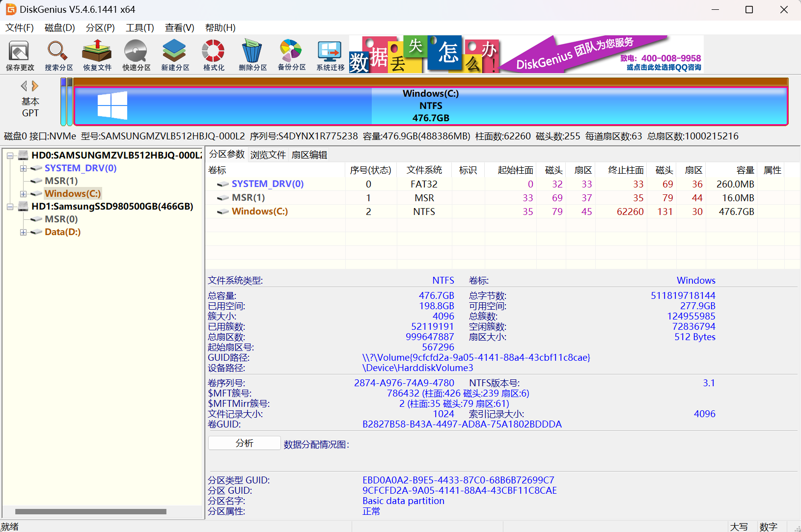Viewport: 801px width, 532px height.
Task: Switch to the Browse Files (浏览文件) tab
Action: [x=268, y=155]
